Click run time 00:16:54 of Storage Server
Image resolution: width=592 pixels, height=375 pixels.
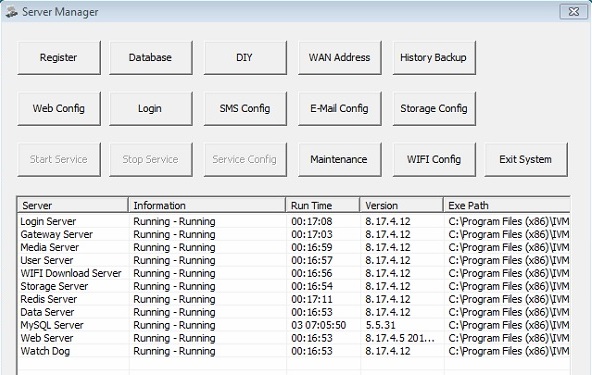(312, 286)
